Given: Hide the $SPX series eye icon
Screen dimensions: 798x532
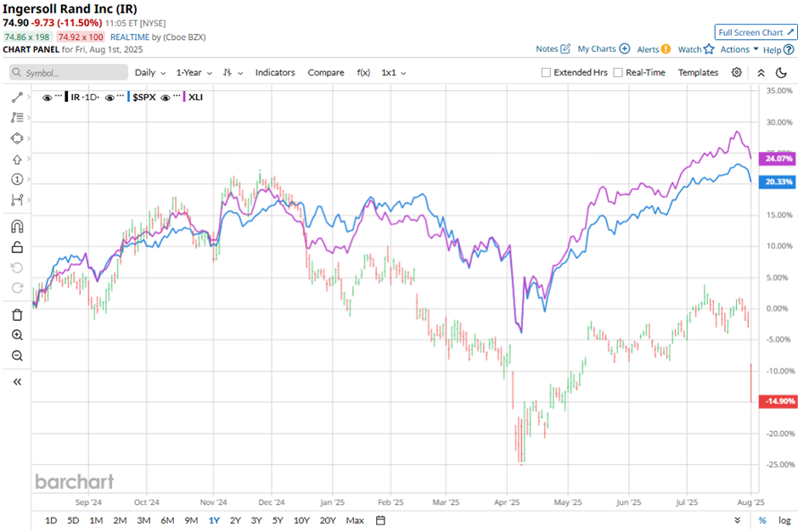Looking at the screenshot, I should click(110, 98).
